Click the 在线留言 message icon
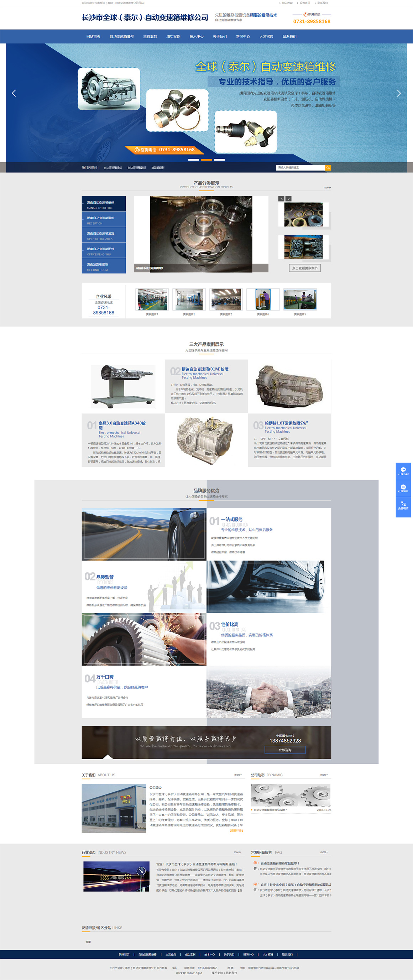This screenshot has width=413, height=980. (403, 488)
